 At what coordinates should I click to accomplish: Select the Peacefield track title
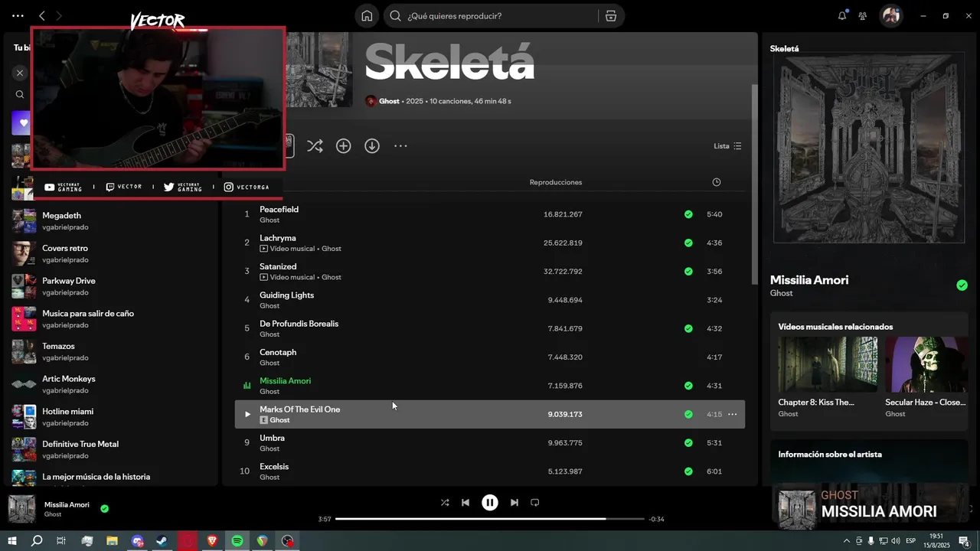279,209
